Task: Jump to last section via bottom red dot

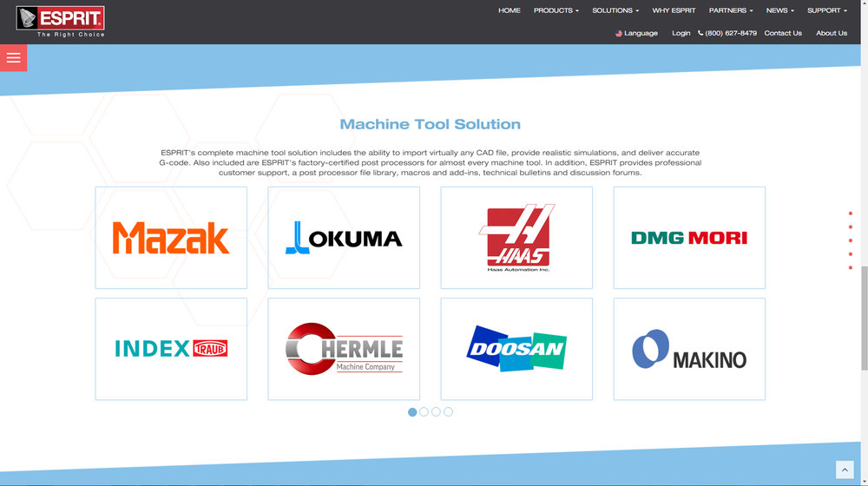Action: 851,268
